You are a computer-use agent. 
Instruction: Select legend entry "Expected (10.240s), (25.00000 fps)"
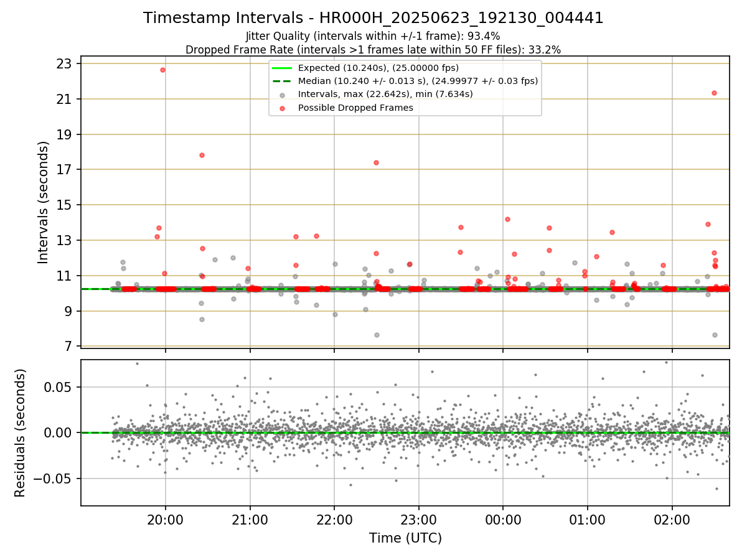click(x=378, y=68)
